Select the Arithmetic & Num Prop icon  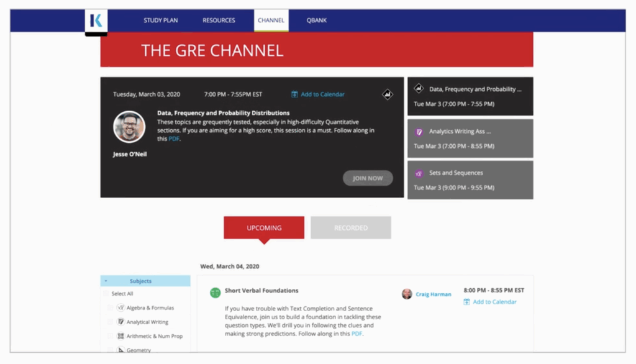coord(121,336)
